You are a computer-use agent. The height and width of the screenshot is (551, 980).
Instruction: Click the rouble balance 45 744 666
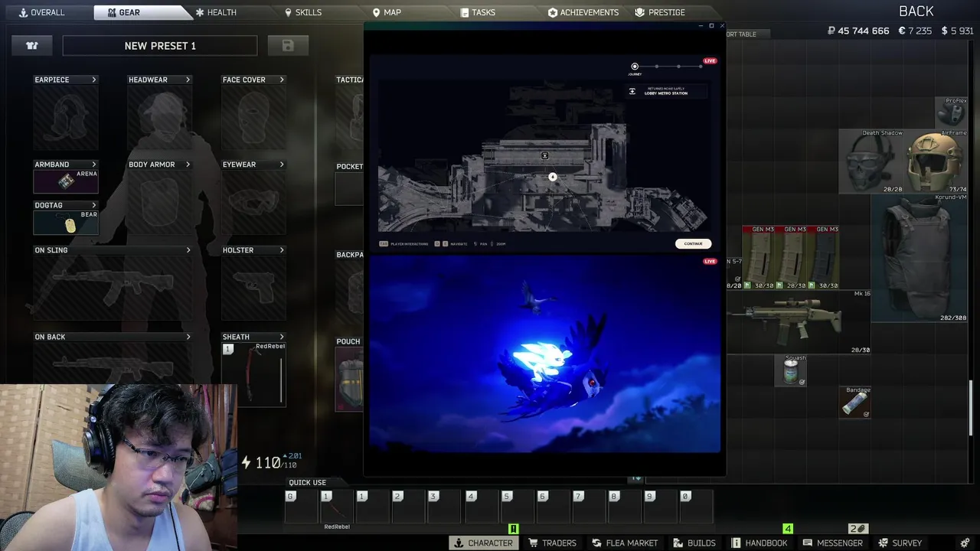[858, 31]
